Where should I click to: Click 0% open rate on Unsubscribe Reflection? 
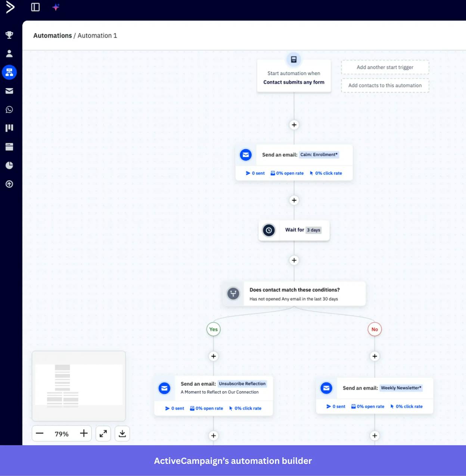(206, 408)
